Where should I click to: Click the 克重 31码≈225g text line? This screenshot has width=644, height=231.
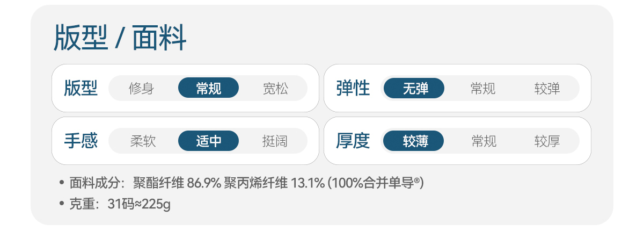(x=120, y=204)
